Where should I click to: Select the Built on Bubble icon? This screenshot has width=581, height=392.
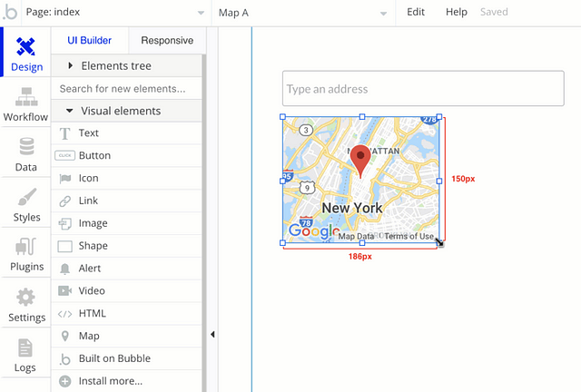tap(64, 359)
